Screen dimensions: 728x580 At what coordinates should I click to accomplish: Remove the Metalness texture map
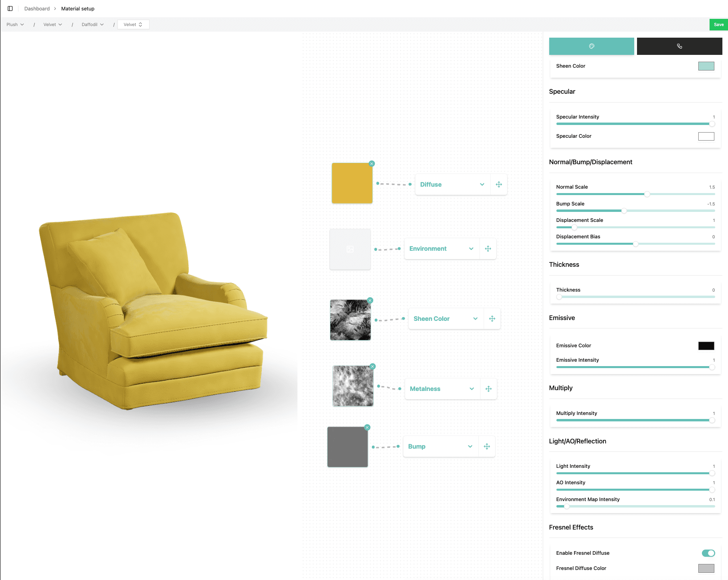(372, 367)
